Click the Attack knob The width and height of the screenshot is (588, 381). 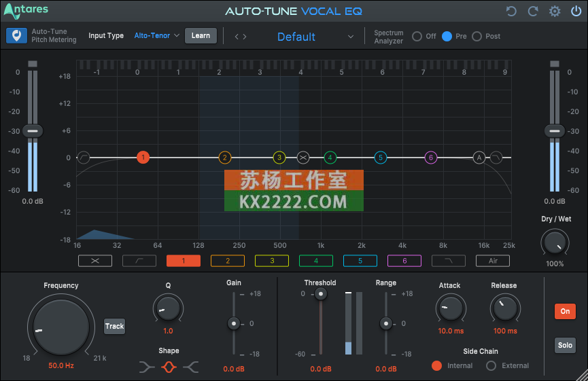point(451,308)
